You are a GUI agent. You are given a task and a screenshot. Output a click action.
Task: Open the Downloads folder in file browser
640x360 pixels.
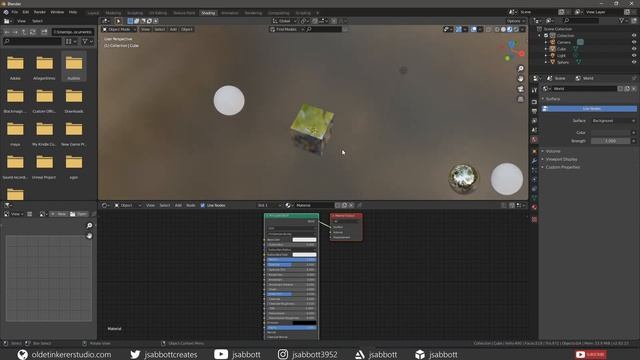(74, 101)
